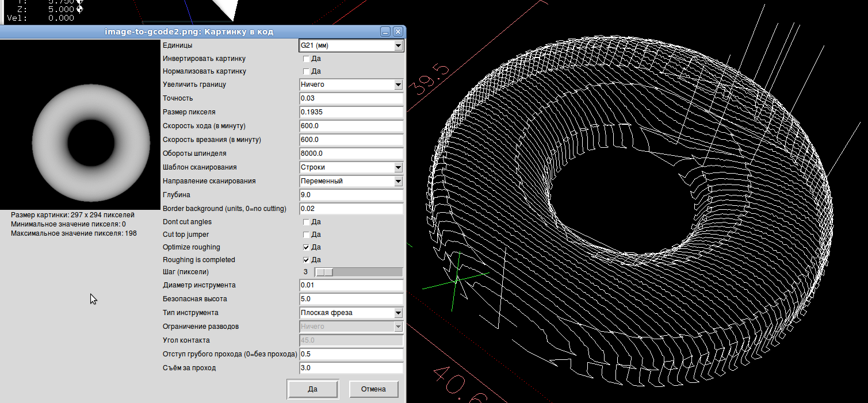Edit the Глубина depth field

click(351, 195)
